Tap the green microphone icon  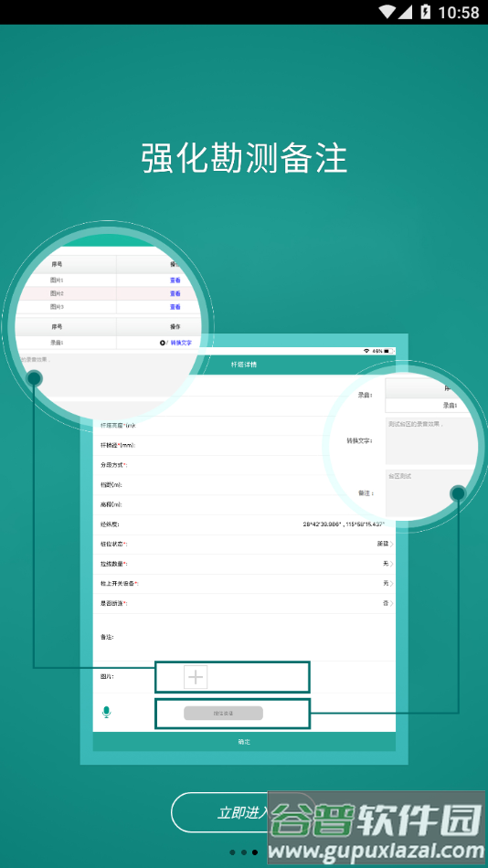click(106, 713)
